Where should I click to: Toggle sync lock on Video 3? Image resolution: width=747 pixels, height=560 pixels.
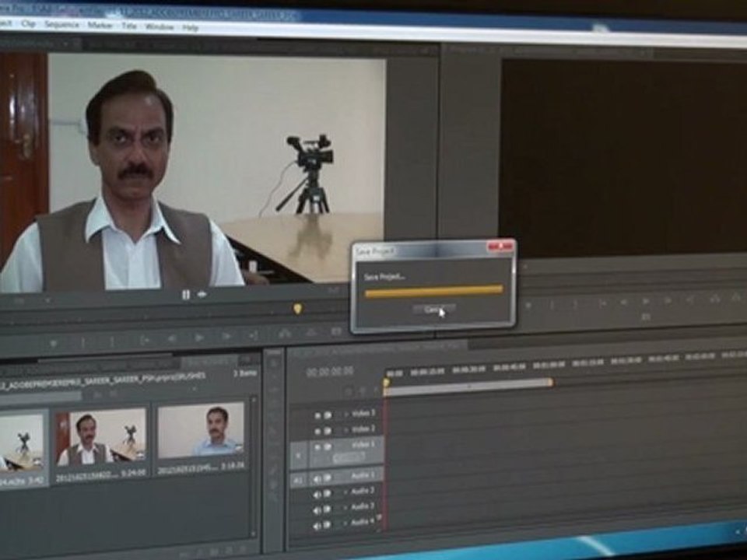pos(328,415)
